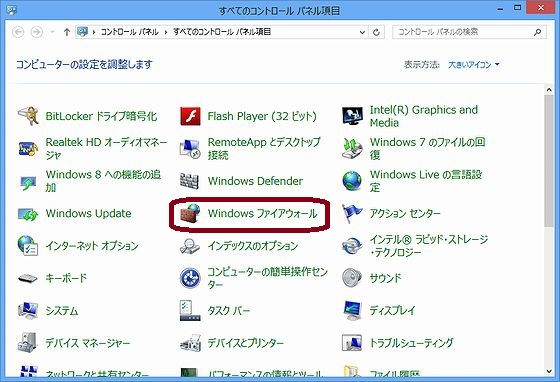The height and width of the screenshot is (382, 560).
Task: Open the トラブルシューティング icon
Action: click(352, 343)
